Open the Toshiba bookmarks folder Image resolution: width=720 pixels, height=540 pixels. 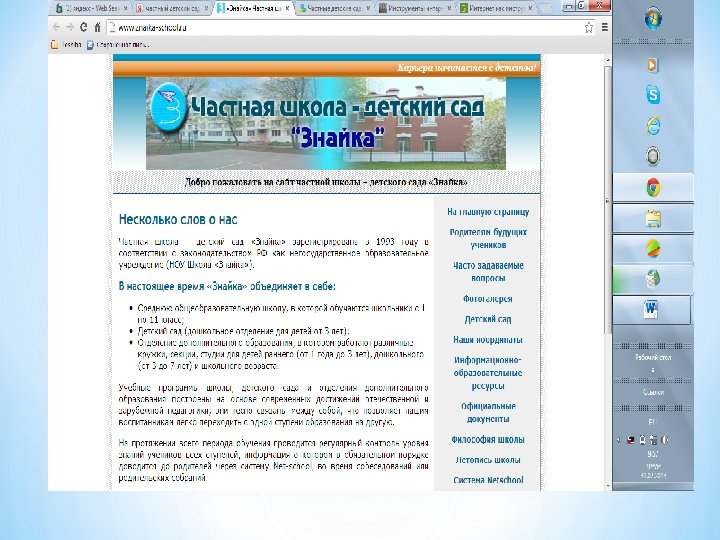pos(67,45)
